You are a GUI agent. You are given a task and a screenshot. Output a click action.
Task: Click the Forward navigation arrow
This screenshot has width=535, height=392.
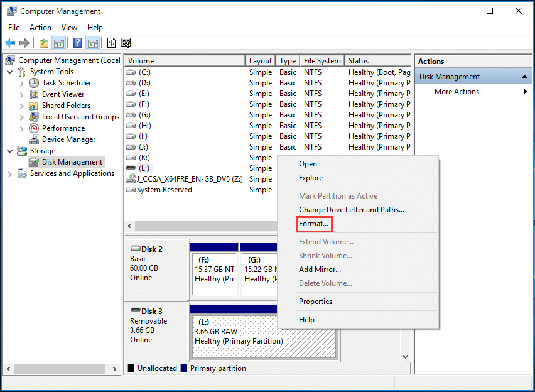pos(24,42)
